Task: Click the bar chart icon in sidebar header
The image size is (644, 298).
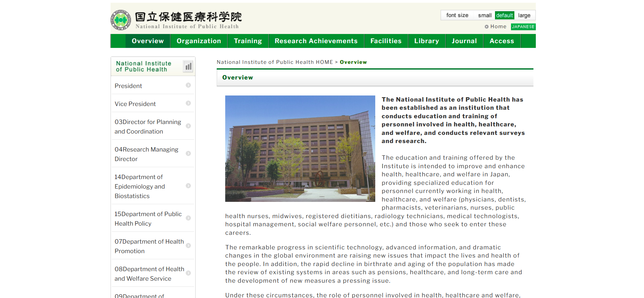Action: 188,66
